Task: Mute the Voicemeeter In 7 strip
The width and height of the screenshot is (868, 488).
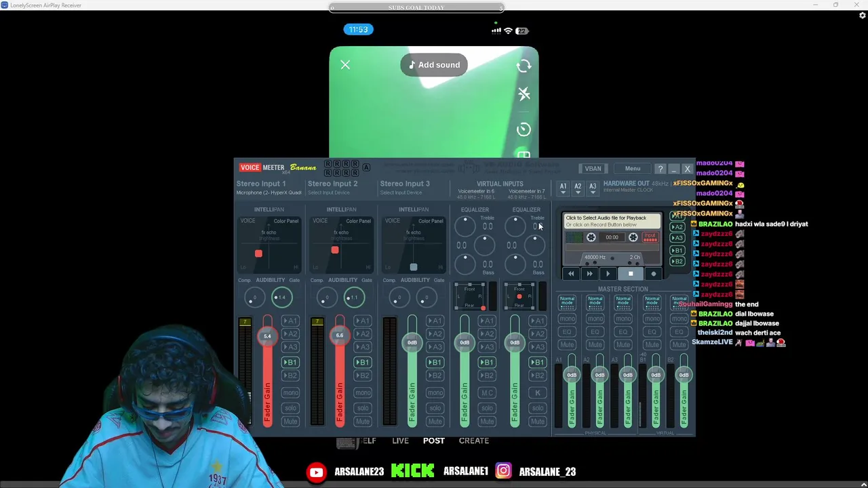Action: pos(538,422)
